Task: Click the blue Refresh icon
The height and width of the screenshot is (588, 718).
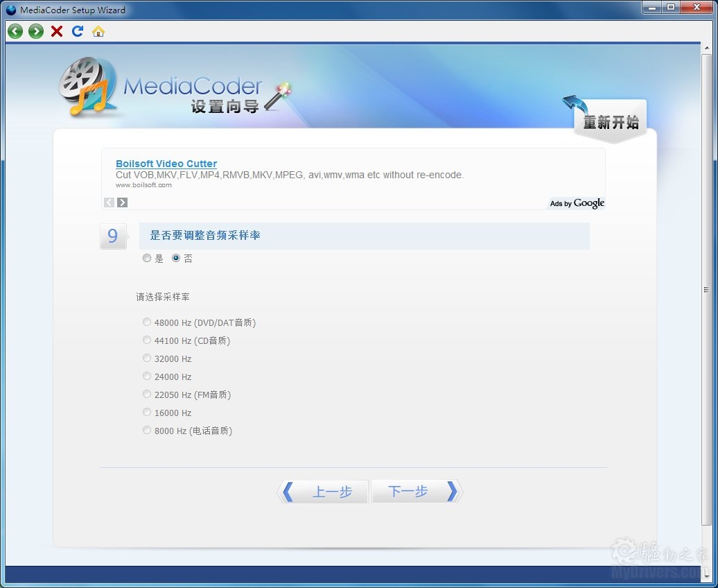Action: [x=78, y=31]
